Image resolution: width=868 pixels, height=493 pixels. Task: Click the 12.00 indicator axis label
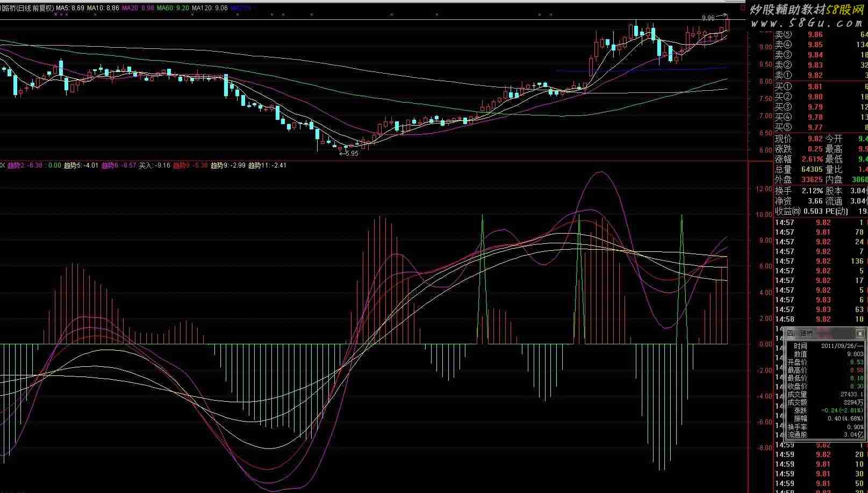click(x=763, y=189)
